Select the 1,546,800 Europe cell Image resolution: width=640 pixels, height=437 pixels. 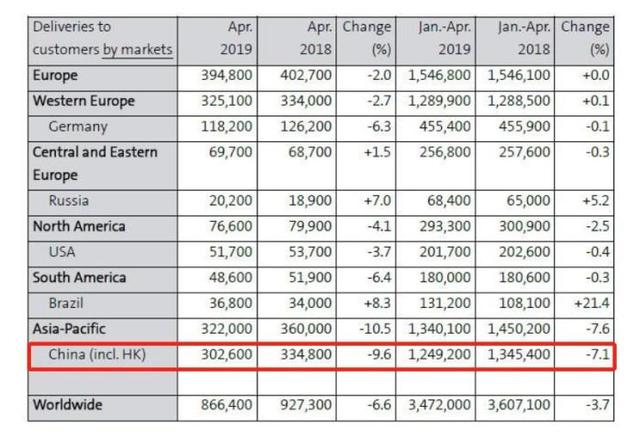[x=440, y=76]
